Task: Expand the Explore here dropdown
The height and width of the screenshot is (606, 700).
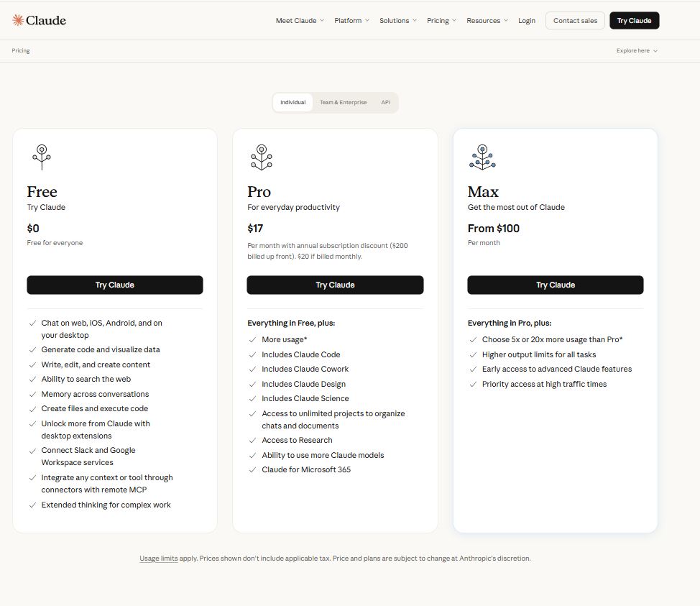Action: [637, 51]
